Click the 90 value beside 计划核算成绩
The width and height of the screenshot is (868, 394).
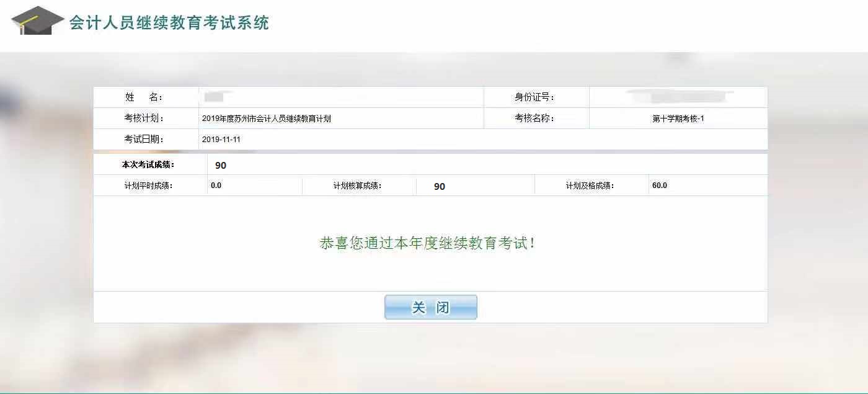tap(440, 187)
